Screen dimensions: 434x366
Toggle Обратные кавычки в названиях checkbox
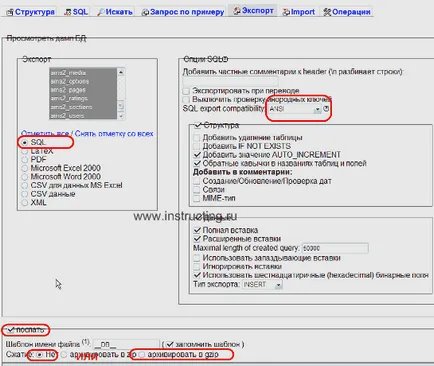coord(197,163)
